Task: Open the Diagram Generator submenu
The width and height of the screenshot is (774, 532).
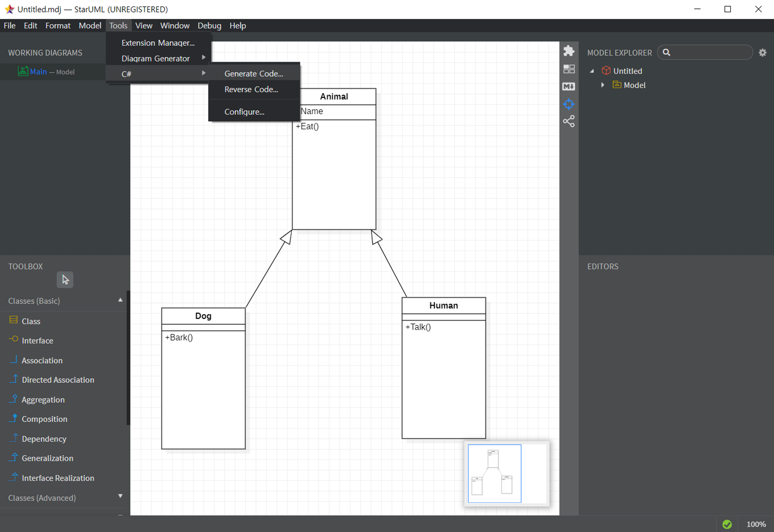Action: coord(156,58)
